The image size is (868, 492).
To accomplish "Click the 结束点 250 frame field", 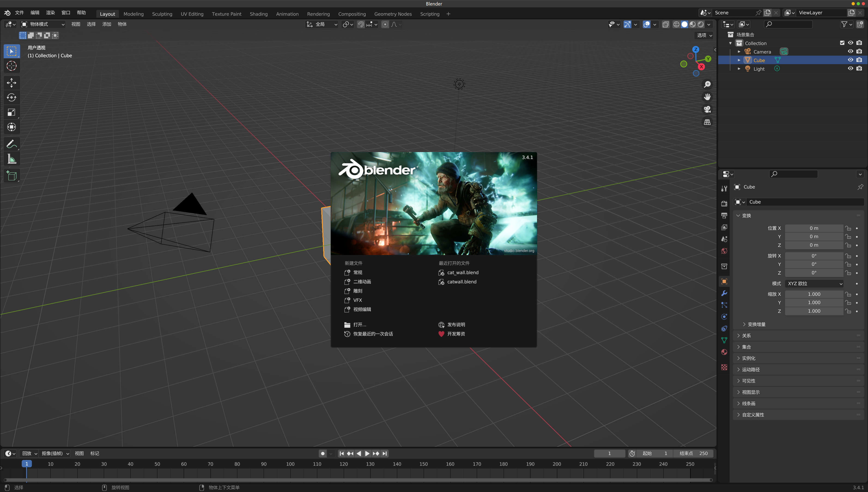I will coord(693,453).
